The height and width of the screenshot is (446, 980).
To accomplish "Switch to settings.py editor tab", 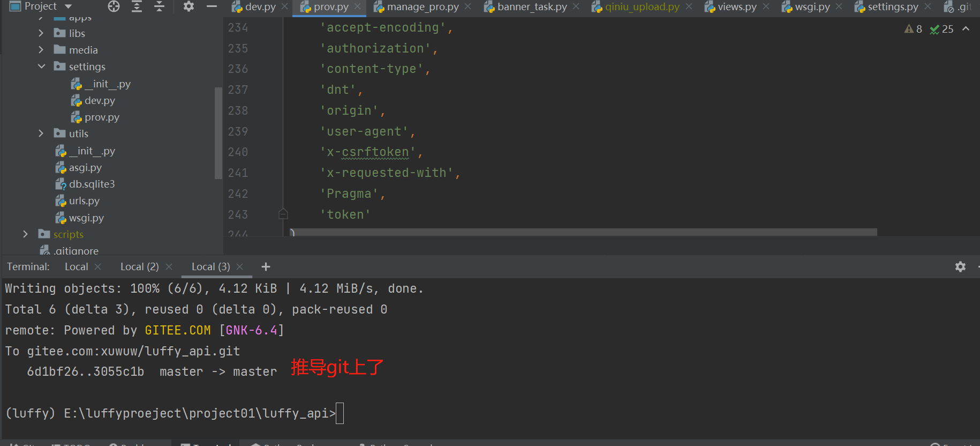I will point(886,7).
